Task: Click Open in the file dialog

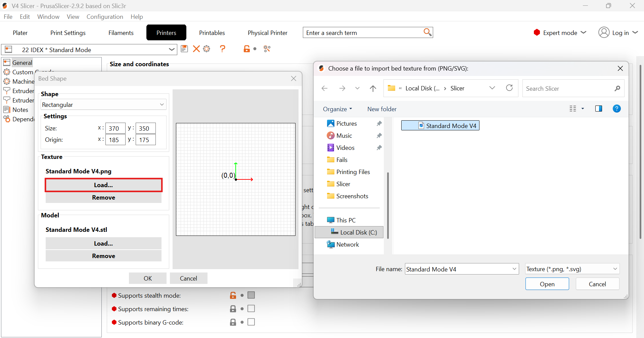Action: point(547,284)
